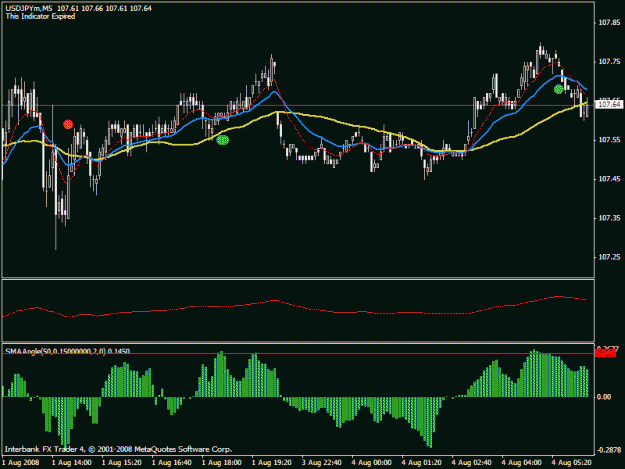Click the 107.75 price scale label
The image size is (625, 469).
coord(609,62)
